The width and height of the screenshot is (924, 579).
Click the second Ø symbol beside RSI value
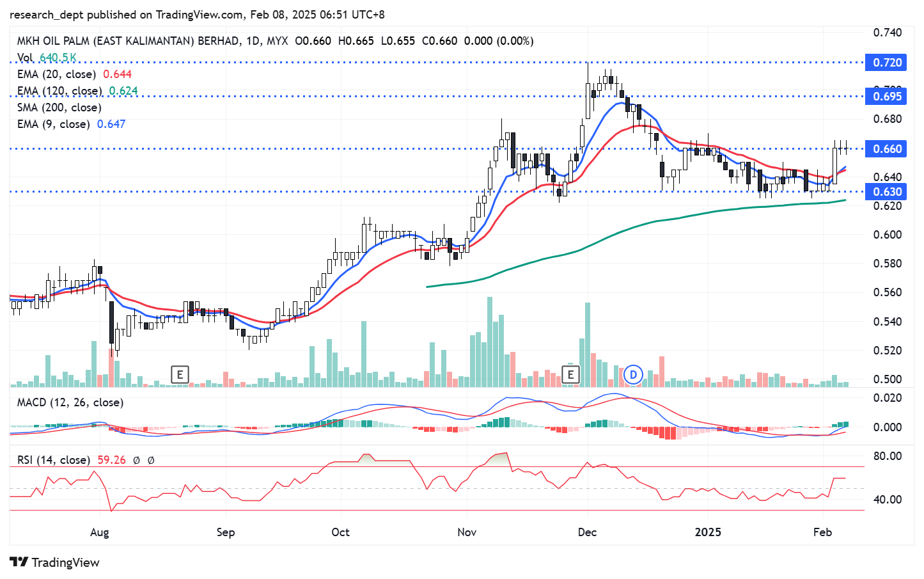point(151,460)
